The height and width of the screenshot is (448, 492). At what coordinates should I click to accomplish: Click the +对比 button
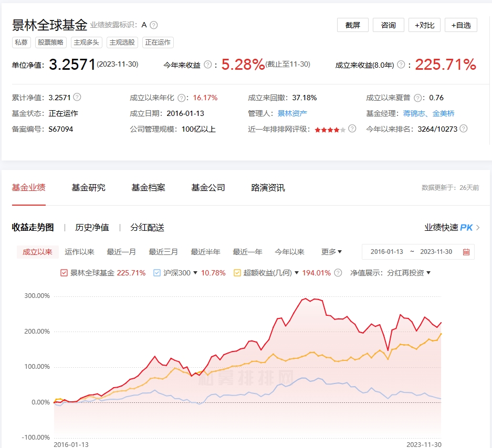click(425, 25)
